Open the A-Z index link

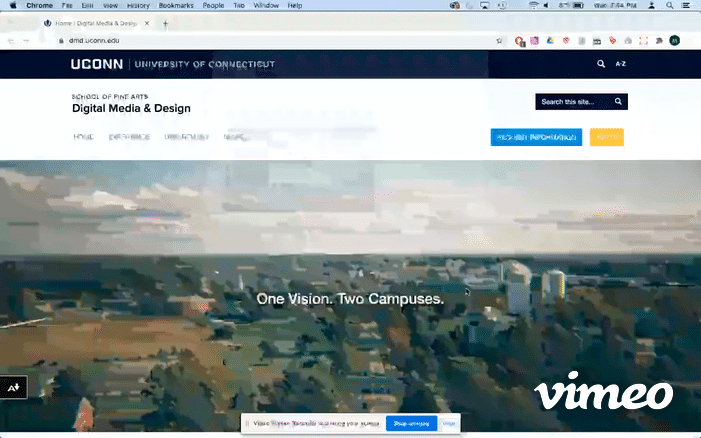[621, 64]
